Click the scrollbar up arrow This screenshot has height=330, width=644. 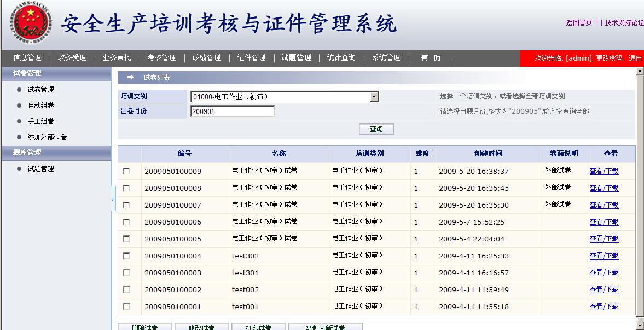pyautogui.click(x=640, y=72)
